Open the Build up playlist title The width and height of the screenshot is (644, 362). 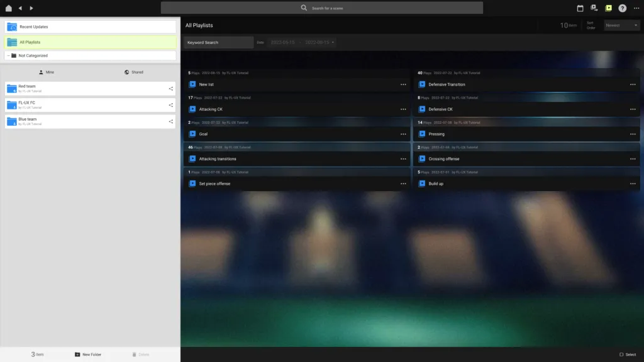(436, 184)
